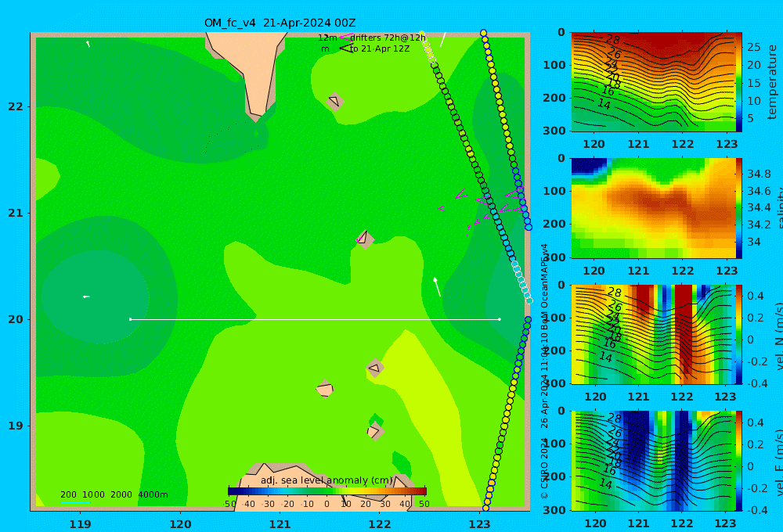Open the salinity cross-section panel
The width and height of the screenshot is (783, 532).
pos(653,208)
